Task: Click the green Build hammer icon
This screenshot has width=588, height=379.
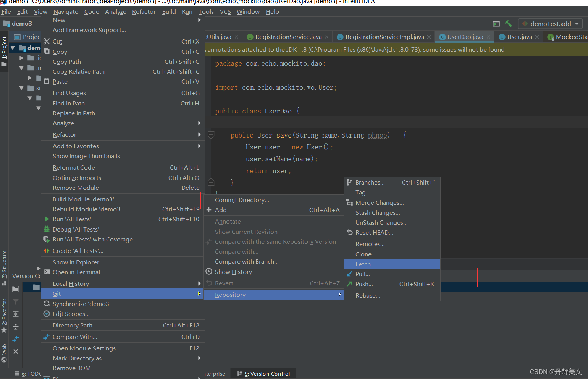Action: point(508,23)
